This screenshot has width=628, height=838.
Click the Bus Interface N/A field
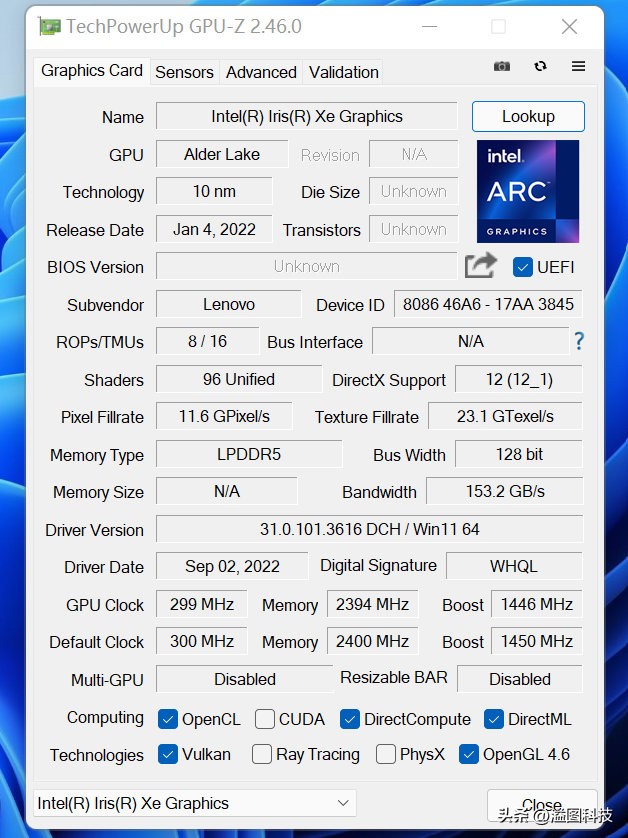point(470,341)
